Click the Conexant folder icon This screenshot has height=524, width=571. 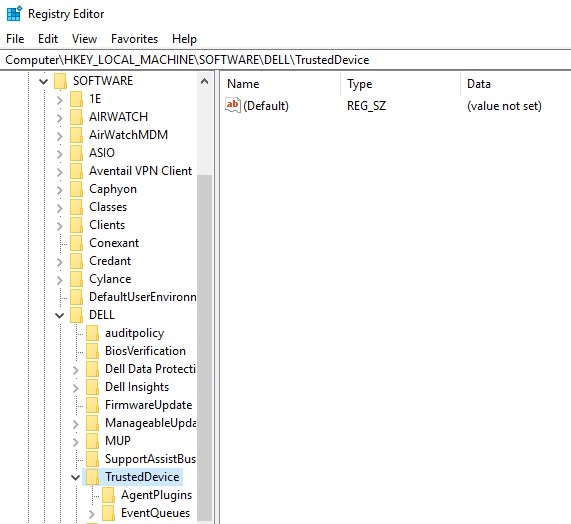(76, 243)
